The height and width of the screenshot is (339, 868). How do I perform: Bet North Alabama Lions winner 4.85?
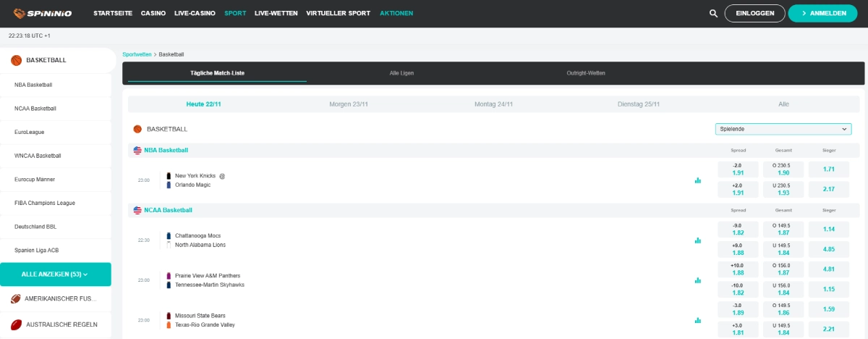click(829, 249)
